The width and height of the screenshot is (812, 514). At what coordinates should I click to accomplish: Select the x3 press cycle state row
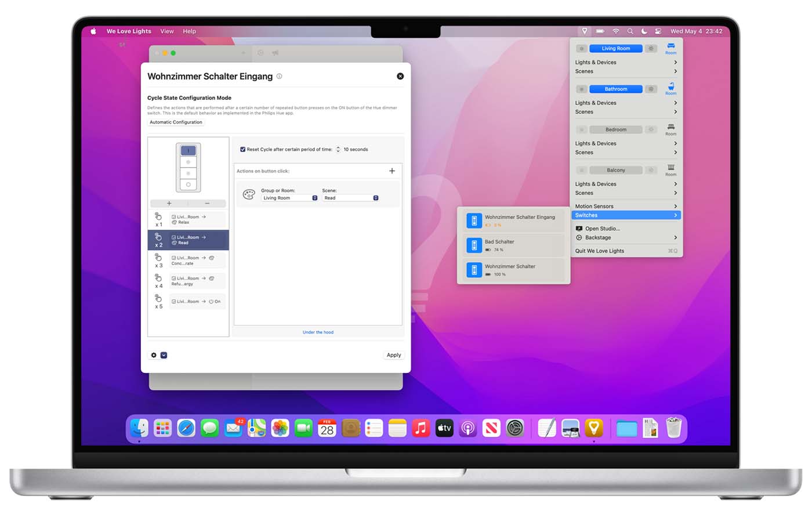coord(188,260)
